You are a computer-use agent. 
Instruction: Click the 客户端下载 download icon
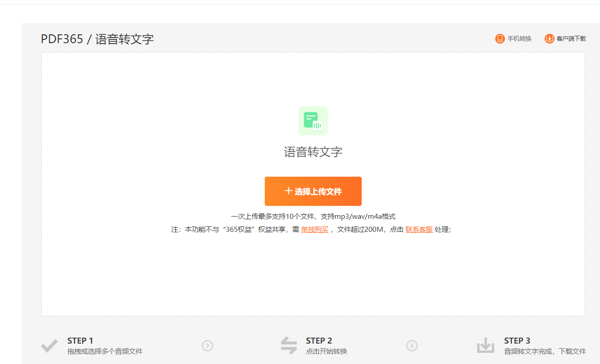549,38
